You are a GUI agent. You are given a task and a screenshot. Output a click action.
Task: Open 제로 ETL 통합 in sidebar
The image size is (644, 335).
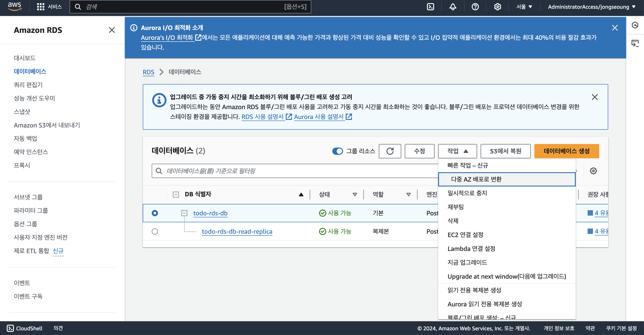[32, 251]
